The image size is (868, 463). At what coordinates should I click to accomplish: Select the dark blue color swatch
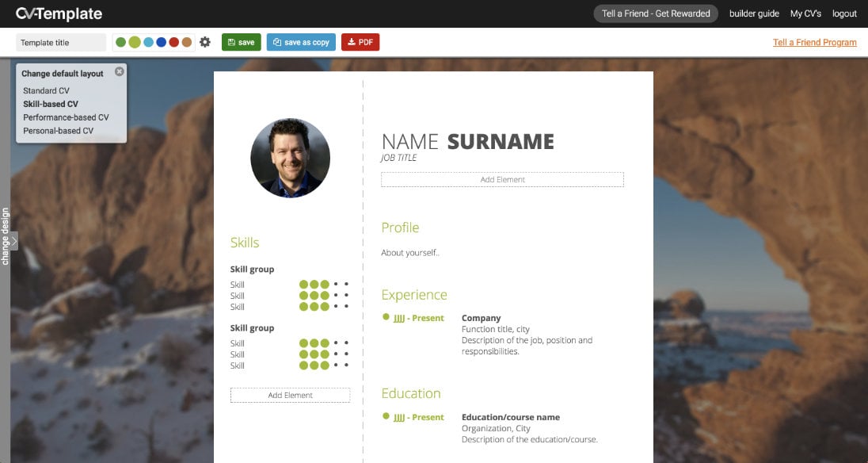[x=161, y=42]
